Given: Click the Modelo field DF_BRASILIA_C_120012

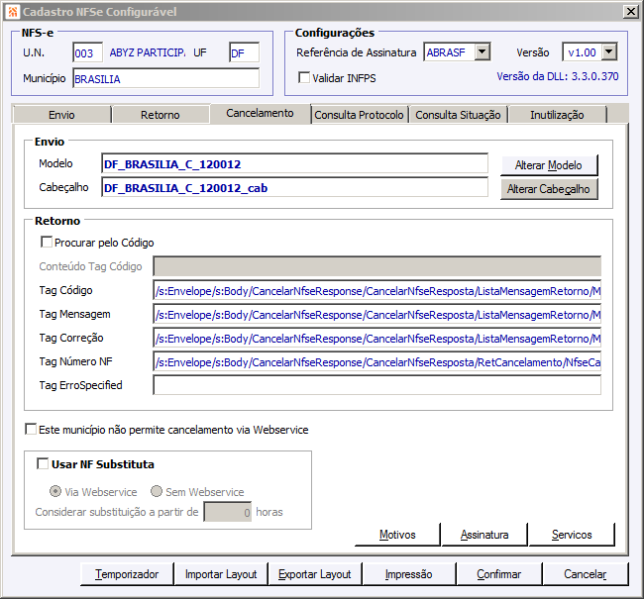Looking at the screenshot, I should point(294,164).
